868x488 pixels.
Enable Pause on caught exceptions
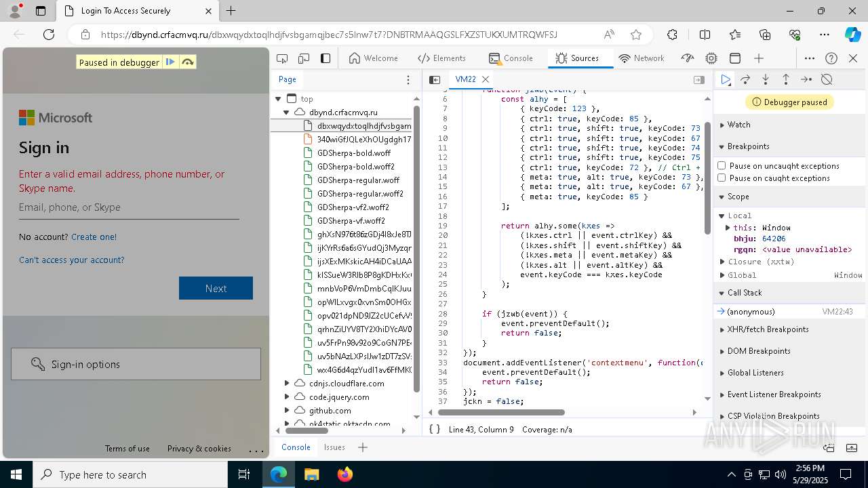click(x=722, y=178)
